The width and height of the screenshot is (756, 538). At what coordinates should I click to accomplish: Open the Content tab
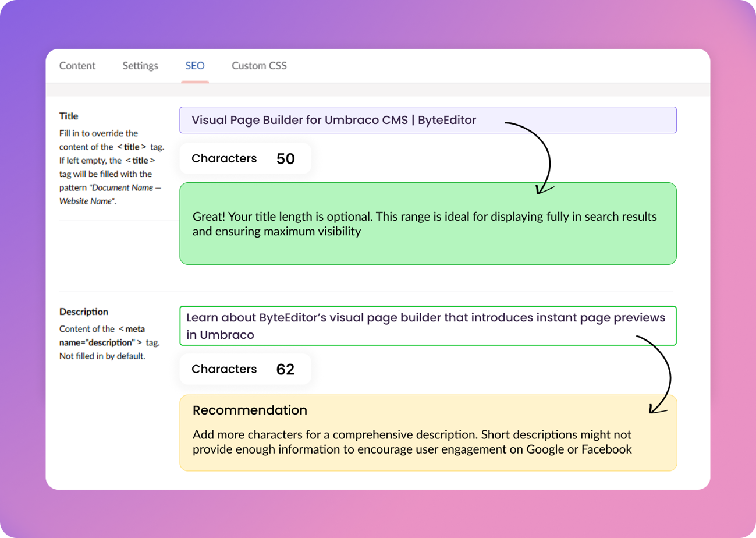pyautogui.click(x=77, y=66)
